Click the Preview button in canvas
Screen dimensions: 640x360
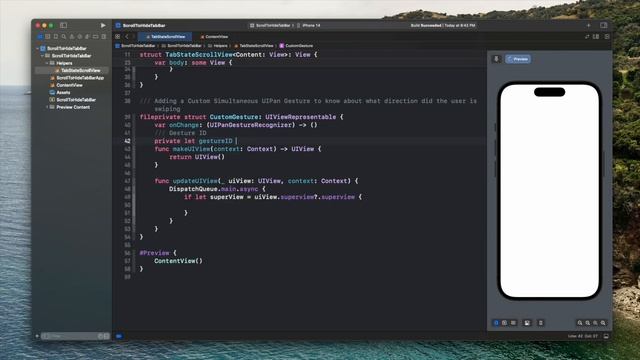[x=518, y=59]
